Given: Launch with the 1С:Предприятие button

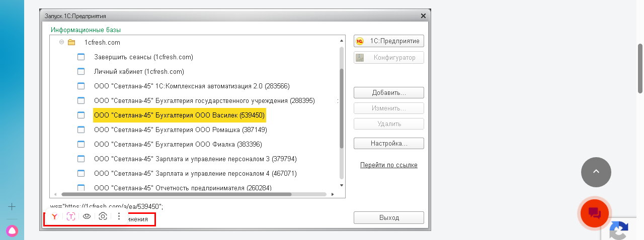Looking at the screenshot, I should [388, 41].
